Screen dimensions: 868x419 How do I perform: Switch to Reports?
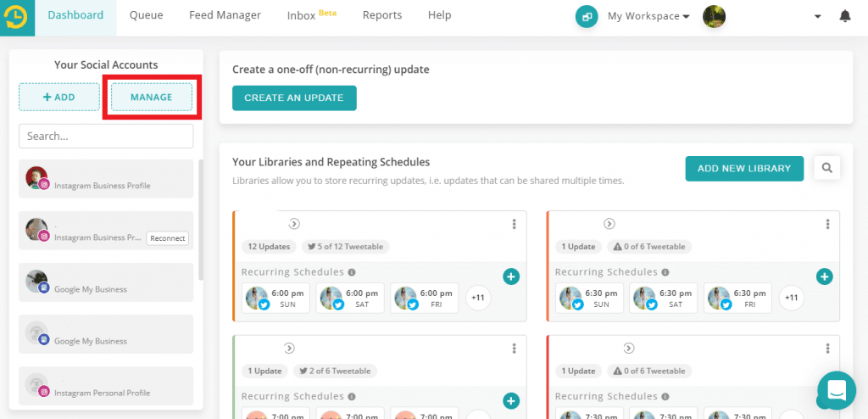pyautogui.click(x=382, y=15)
